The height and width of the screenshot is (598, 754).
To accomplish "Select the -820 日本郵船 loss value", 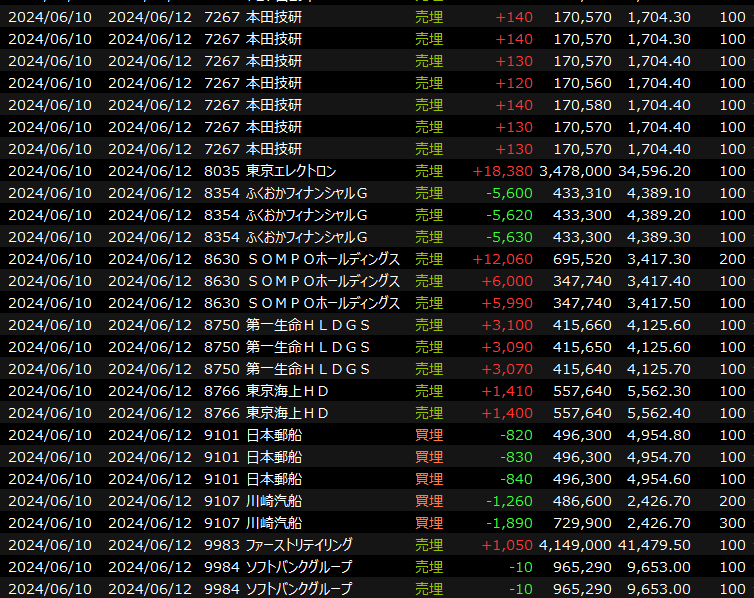I will click(517, 435).
